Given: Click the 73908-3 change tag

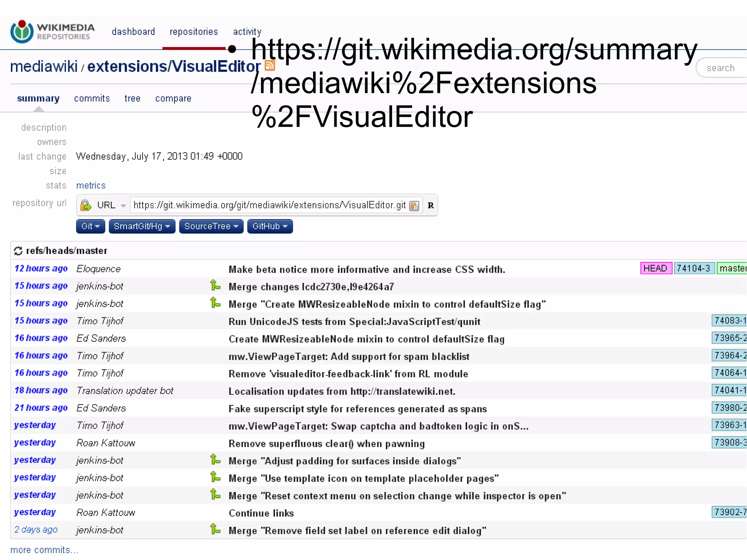Looking at the screenshot, I should 729,443.
